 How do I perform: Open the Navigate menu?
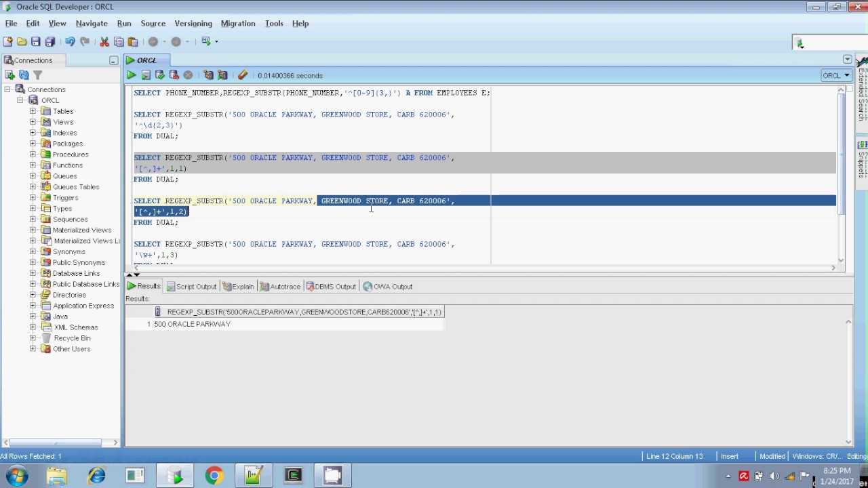pos(92,23)
